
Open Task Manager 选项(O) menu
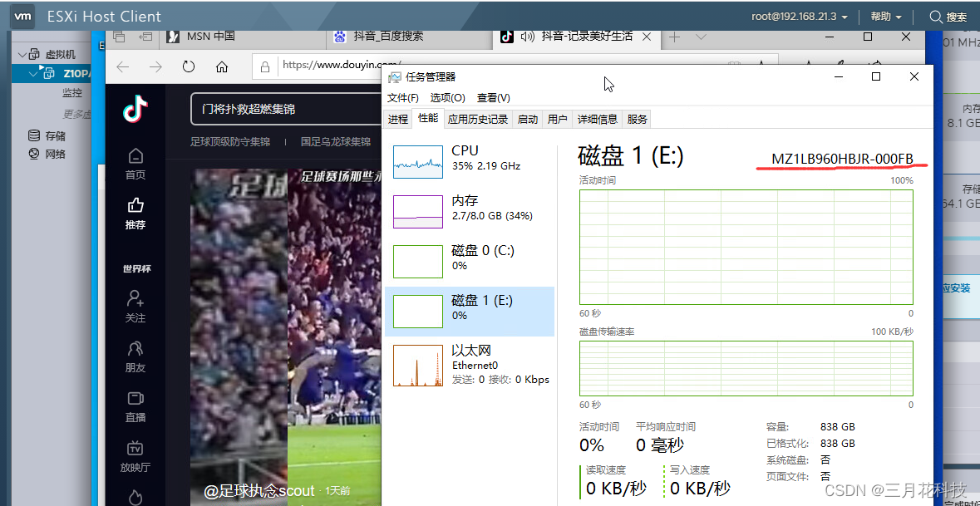coord(447,98)
